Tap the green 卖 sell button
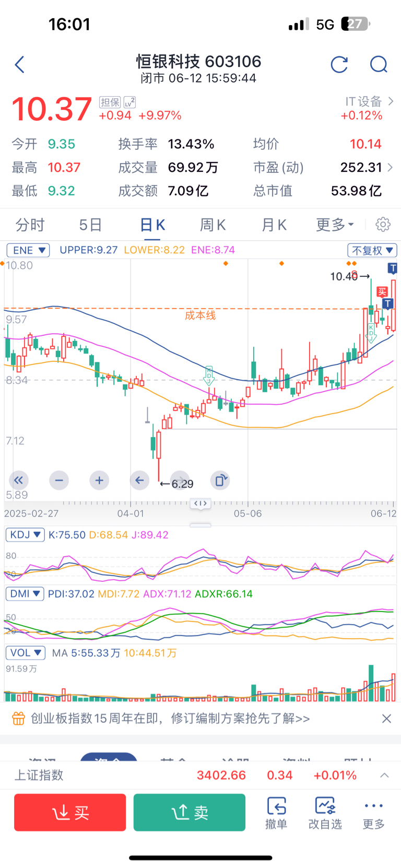 190,812
